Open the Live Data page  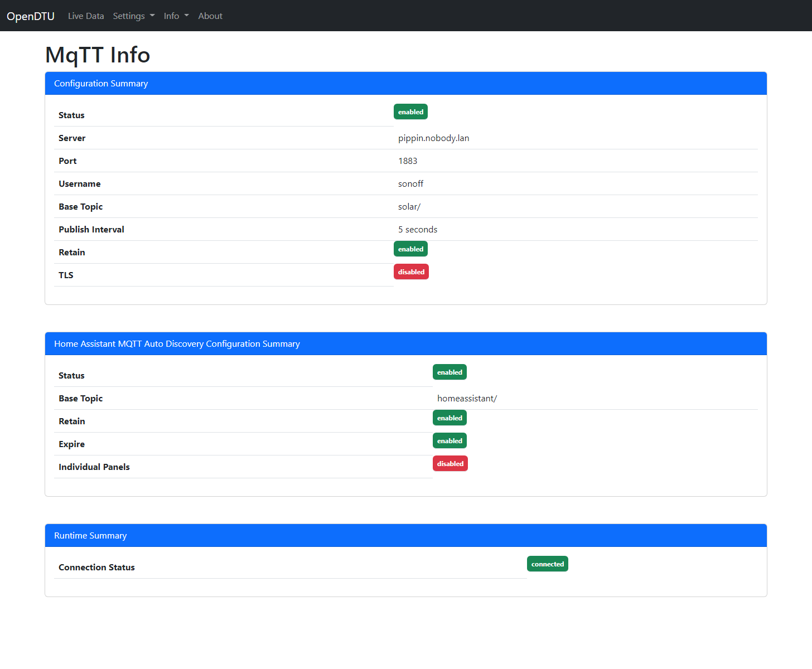[86, 16]
